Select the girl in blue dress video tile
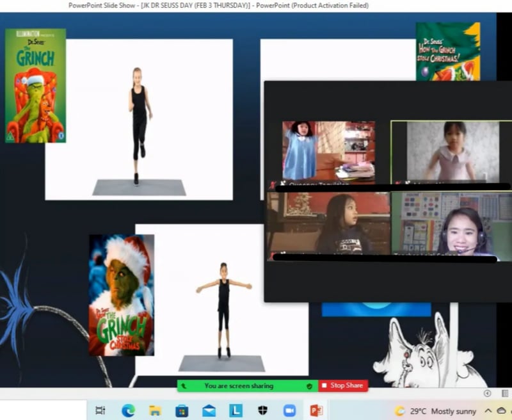Image resolution: width=512 pixels, height=420 pixels. (328, 152)
